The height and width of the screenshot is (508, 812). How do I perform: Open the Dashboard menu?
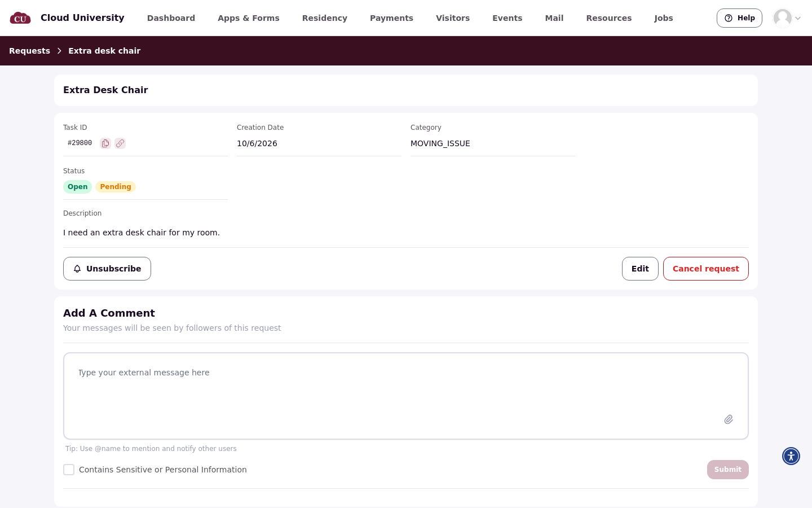171,18
